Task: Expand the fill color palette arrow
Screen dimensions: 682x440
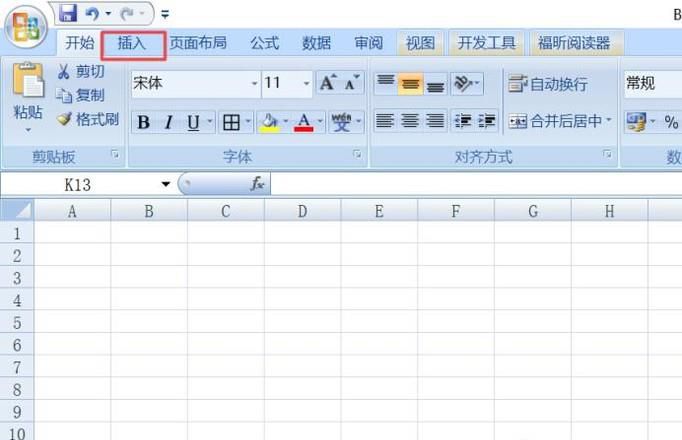Action: point(286,121)
